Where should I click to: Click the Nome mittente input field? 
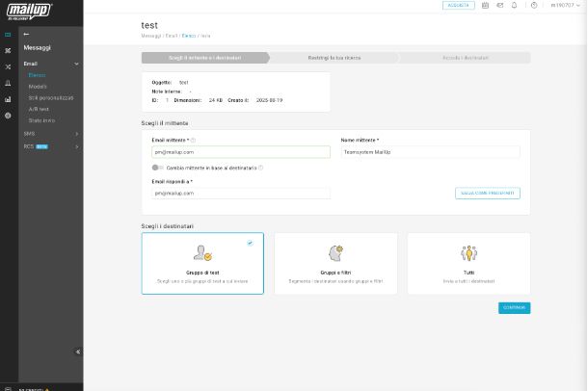click(x=430, y=152)
